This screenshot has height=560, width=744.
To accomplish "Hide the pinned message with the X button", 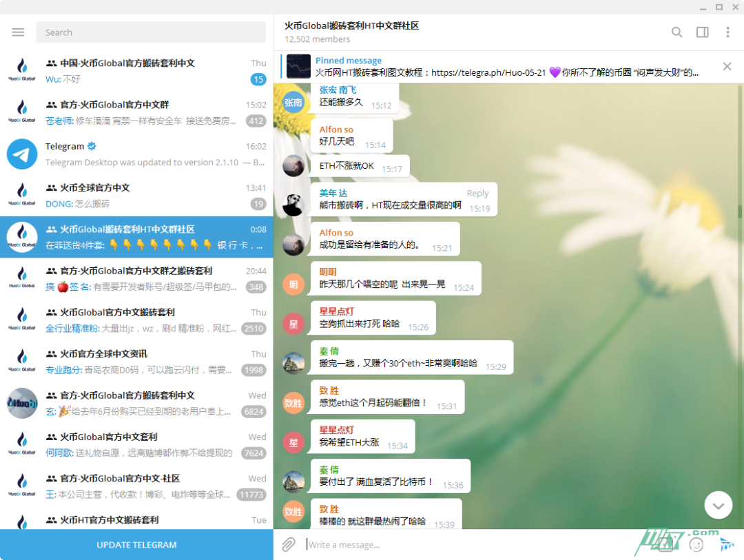I will (x=727, y=66).
